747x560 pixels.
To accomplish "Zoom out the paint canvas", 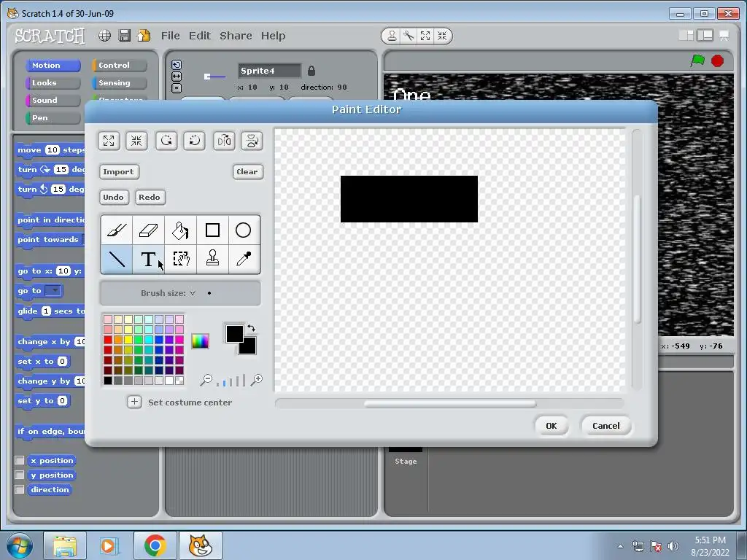I will click(206, 379).
